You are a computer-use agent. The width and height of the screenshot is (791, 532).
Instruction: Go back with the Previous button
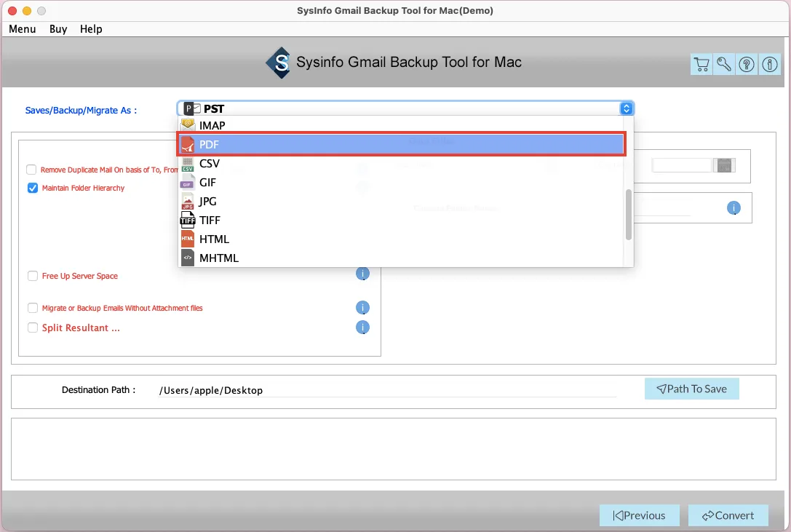click(x=639, y=515)
